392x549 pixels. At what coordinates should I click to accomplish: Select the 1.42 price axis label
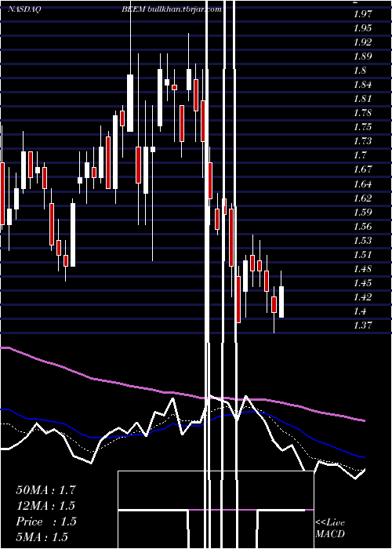tap(362, 297)
